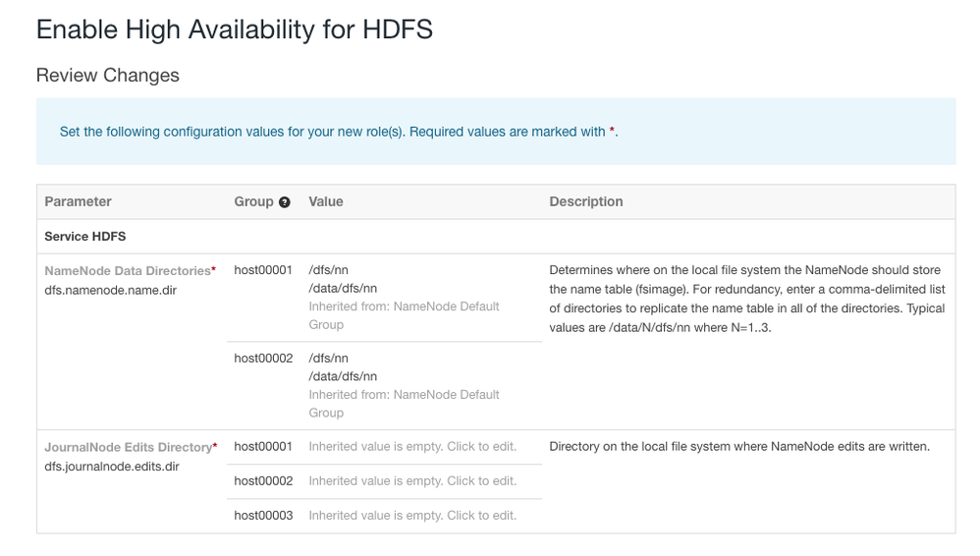This screenshot has height=556, width=980.
Task: Click the Value column header
Action: tap(326, 201)
